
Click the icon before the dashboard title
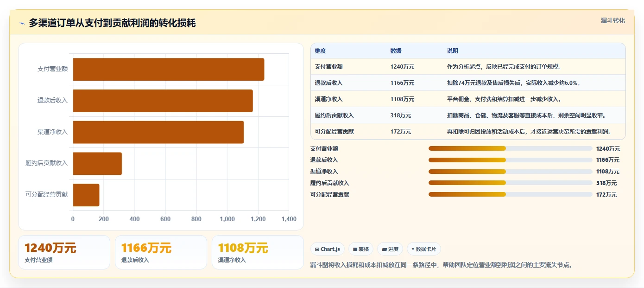pos(22,23)
